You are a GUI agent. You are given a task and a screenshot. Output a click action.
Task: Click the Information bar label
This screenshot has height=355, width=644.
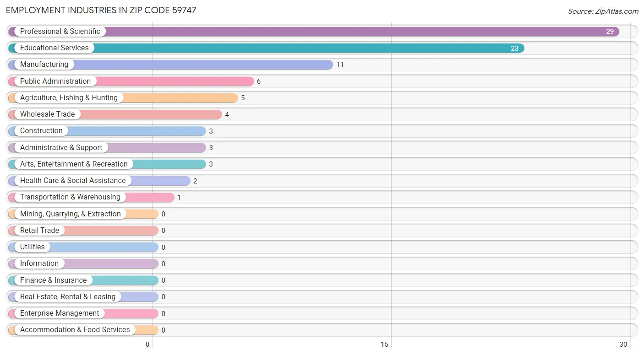pos(39,264)
